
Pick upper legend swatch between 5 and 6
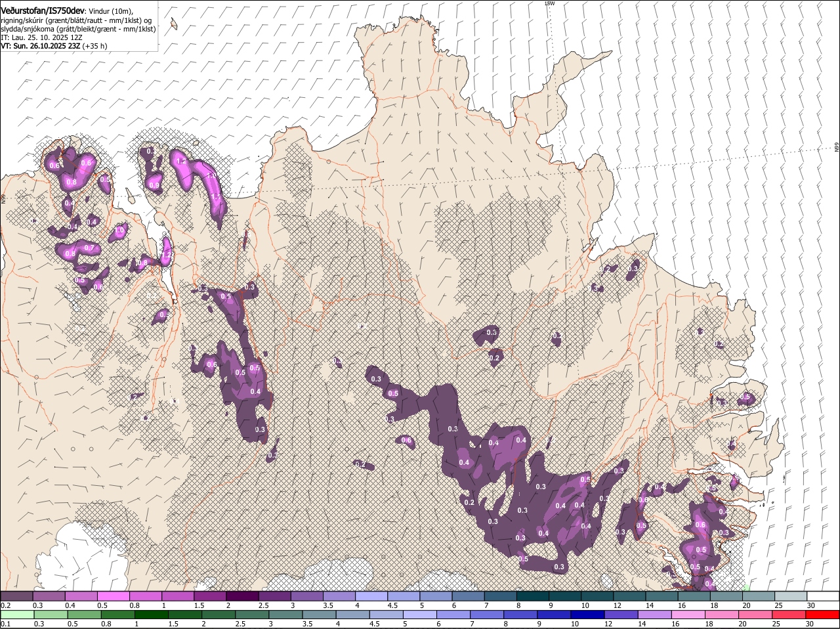pyautogui.click(x=435, y=596)
